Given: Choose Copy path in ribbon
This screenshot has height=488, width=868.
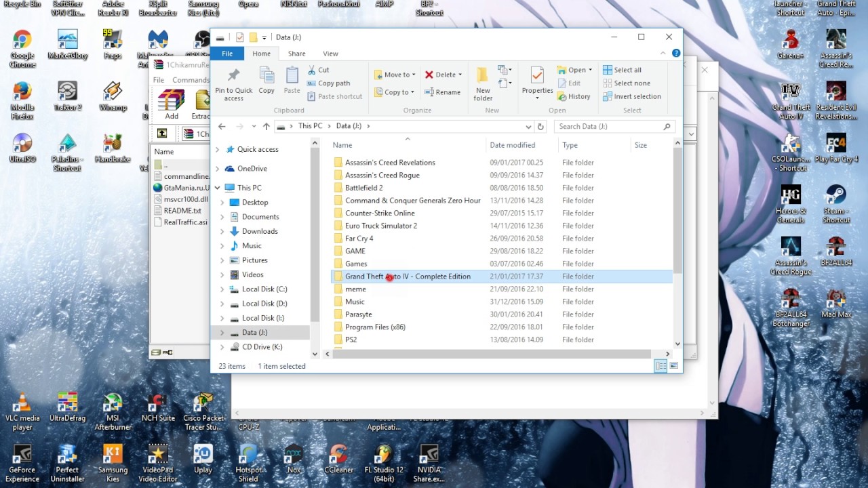Looking at the screenshot, I should click(x=329, y=83).
